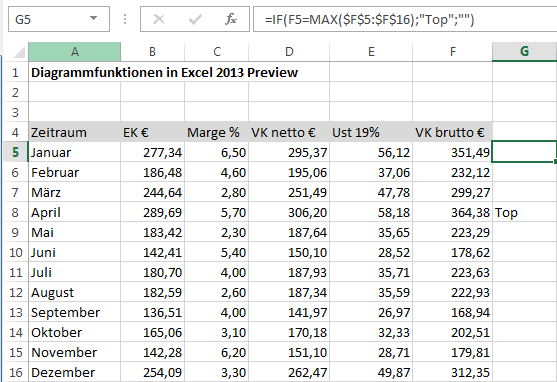Click the 'Mai' cell

tap(75, 232)
